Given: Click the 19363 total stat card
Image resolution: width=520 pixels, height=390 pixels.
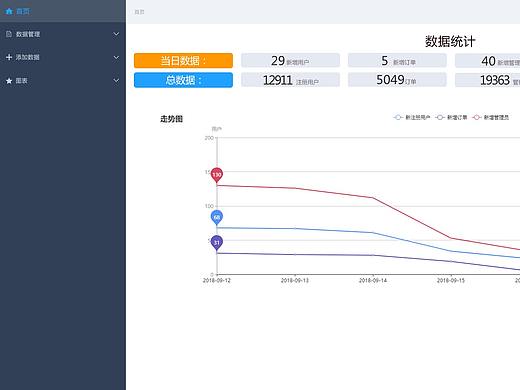Looking at the screenshot, I should click(x=488, y=80).
